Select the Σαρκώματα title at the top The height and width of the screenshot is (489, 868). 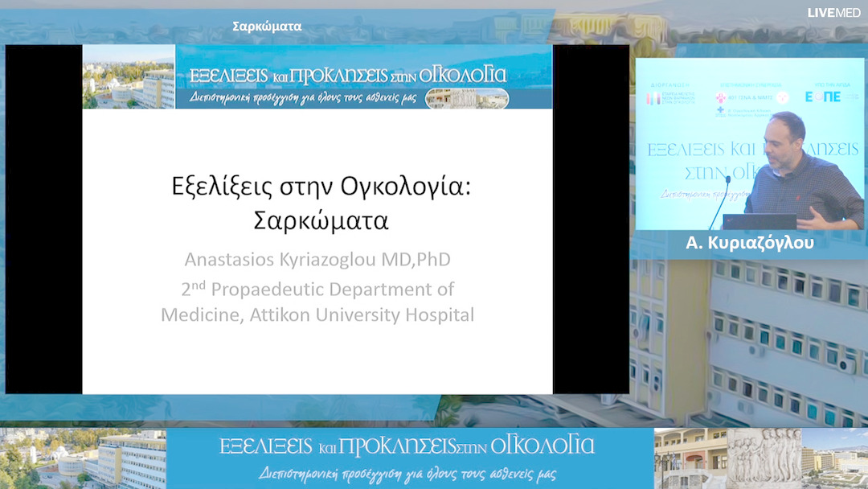pos(265,25)
